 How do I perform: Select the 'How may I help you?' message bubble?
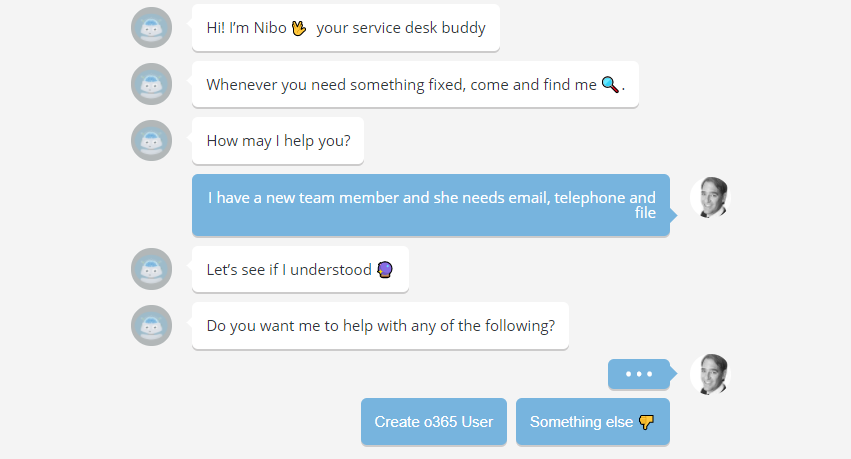pos(278,141)
